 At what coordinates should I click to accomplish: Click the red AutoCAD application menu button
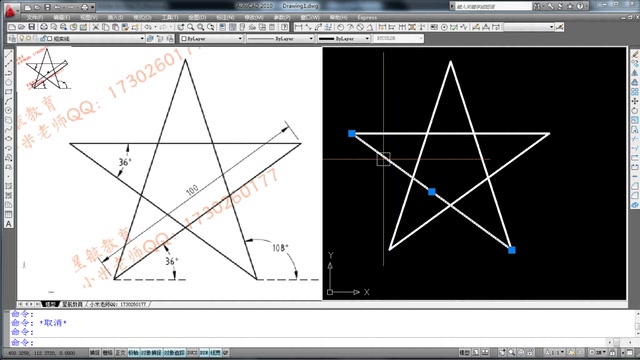pyautogui.click(x=10, y=10)
